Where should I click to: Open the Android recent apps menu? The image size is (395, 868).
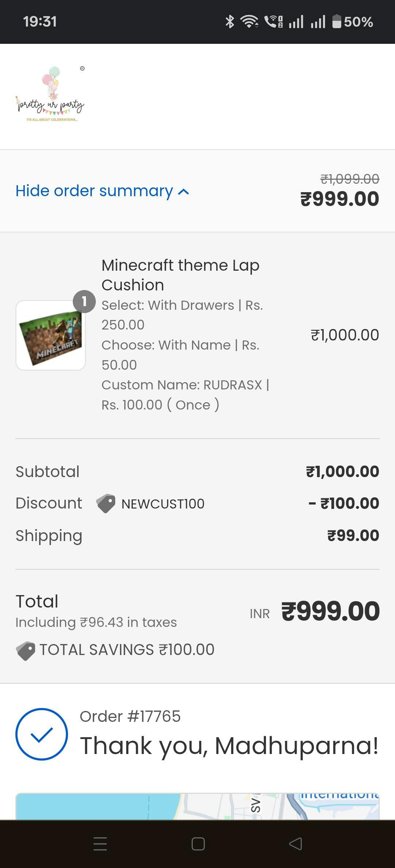100,844
